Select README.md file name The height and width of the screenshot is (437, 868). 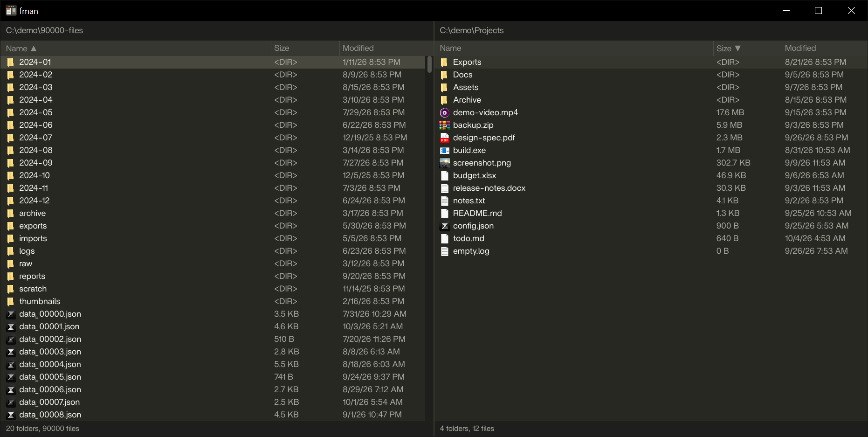click(477, 213)
